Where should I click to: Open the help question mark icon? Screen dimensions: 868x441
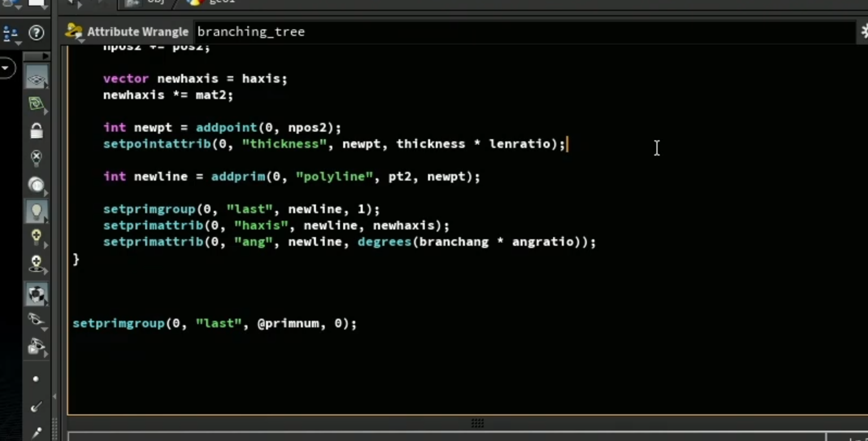pyautogui.click(x=36, y=33)
